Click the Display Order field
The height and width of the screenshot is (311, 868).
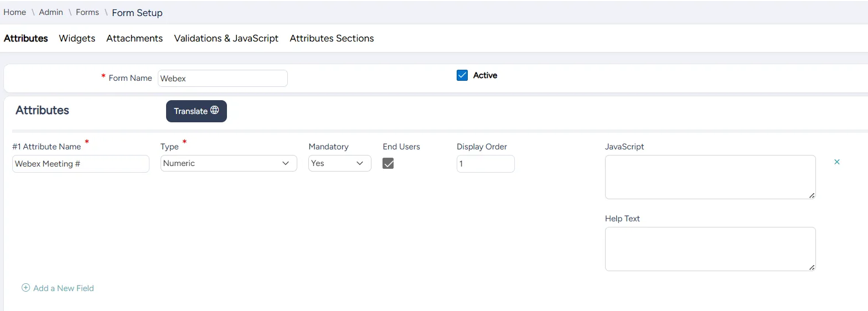coord(485,164)
